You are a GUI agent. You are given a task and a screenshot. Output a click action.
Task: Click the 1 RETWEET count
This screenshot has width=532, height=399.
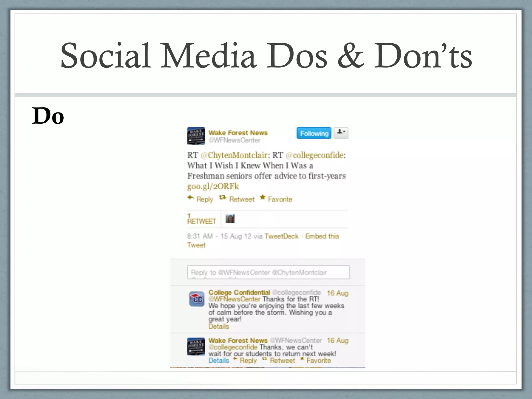201,219
